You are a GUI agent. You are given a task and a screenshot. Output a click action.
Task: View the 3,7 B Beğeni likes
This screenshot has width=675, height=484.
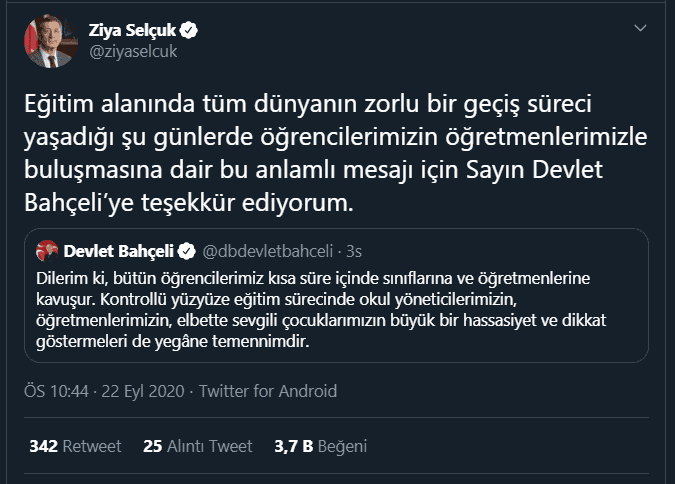pos(321,445)
